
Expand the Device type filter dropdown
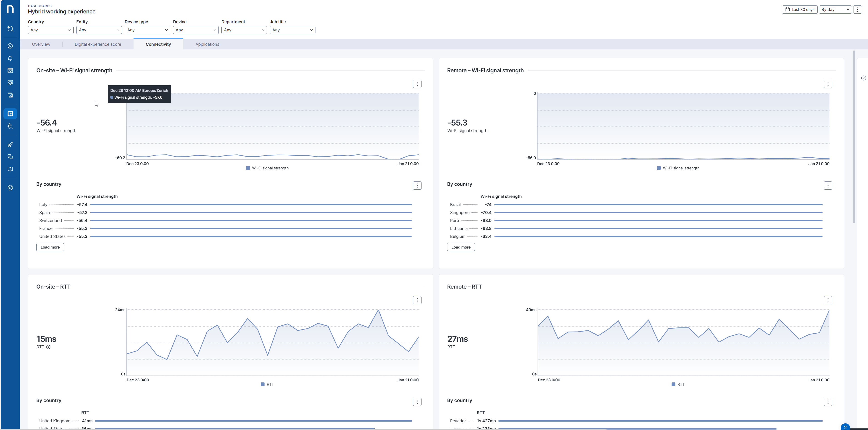pyautogui.click(x=147, y=30)
